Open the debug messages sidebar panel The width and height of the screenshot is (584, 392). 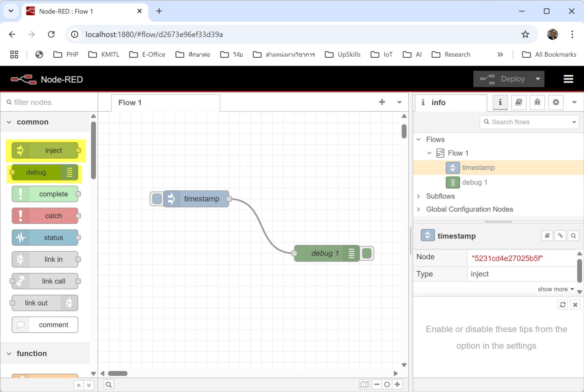pyautogui.click(x=537, y=102)
